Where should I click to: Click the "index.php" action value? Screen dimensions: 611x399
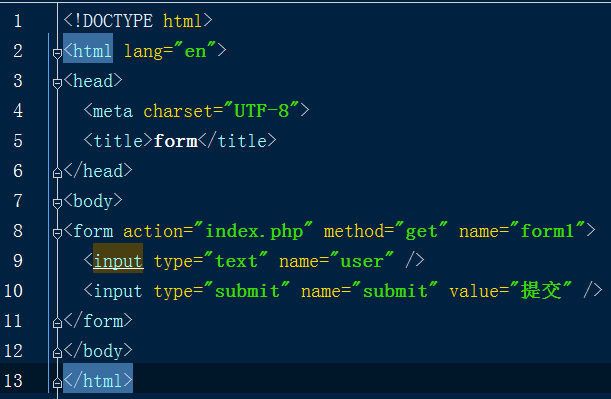tap(253, 231)
